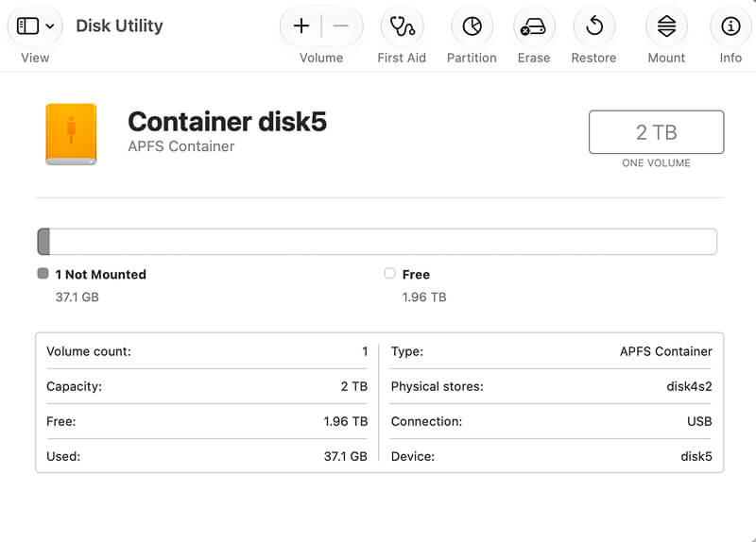Image resolution: width=756 pixels, height=542 pixels.
Task: Click the free space portion of usage bar
Action: tap(384, 242)
